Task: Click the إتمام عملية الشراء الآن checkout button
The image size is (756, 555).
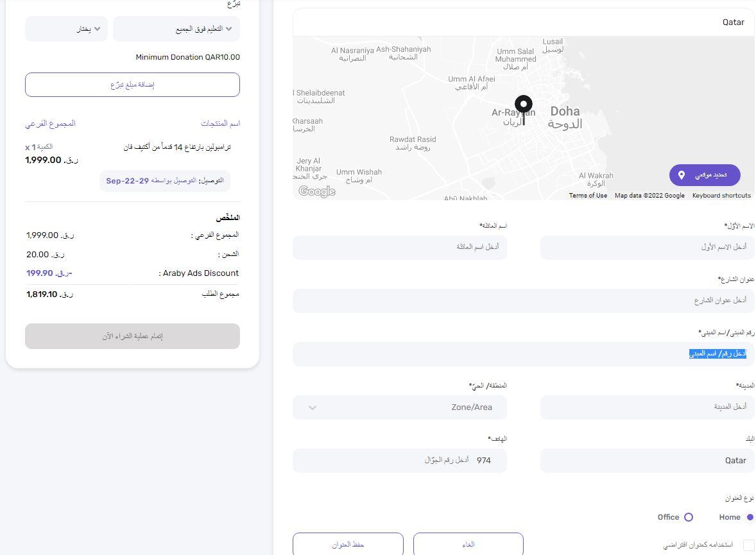Action: click(x=132, y=336)
